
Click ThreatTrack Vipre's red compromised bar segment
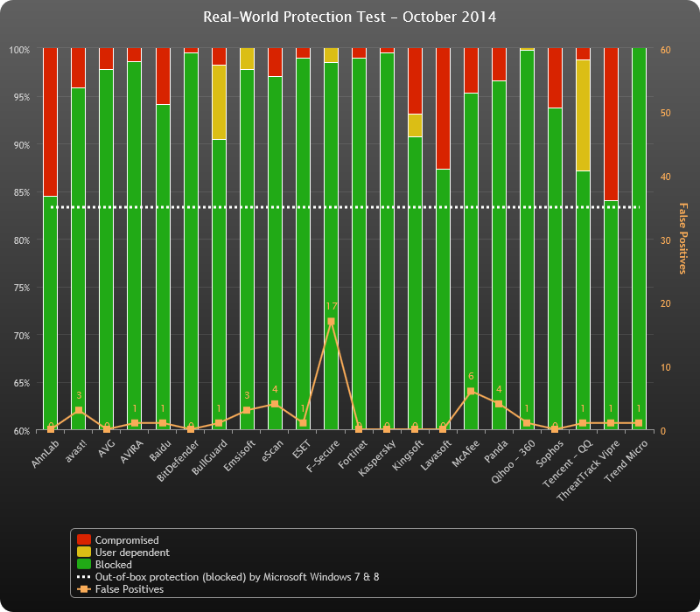click(x=611, y=124)
